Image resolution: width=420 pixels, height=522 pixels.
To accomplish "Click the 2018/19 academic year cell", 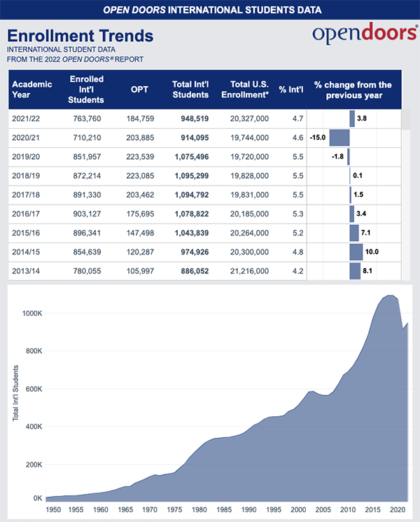I will [x=26, y=176].
